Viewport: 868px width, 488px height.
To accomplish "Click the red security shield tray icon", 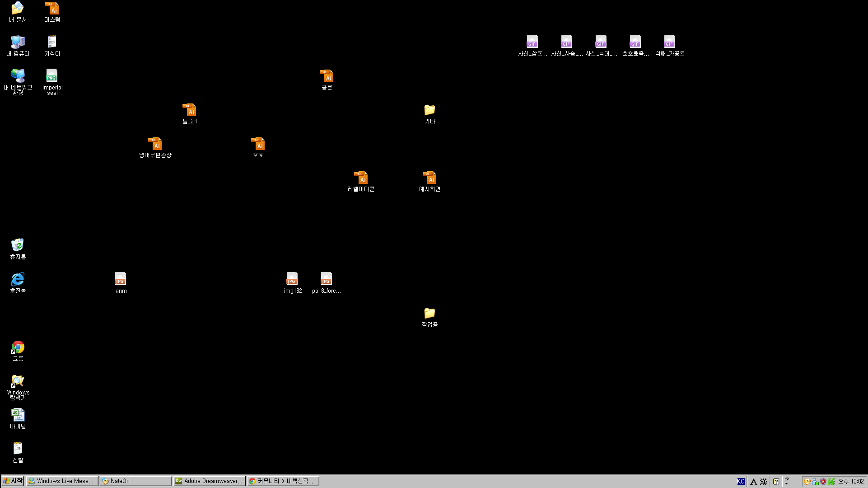I will tap(823, 482).
